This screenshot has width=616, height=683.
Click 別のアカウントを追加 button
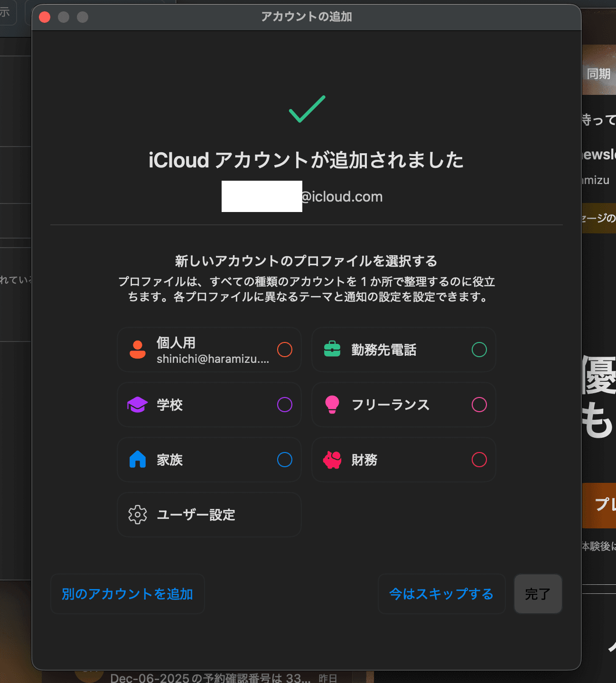pyautogui.click(x=127, y=594)
